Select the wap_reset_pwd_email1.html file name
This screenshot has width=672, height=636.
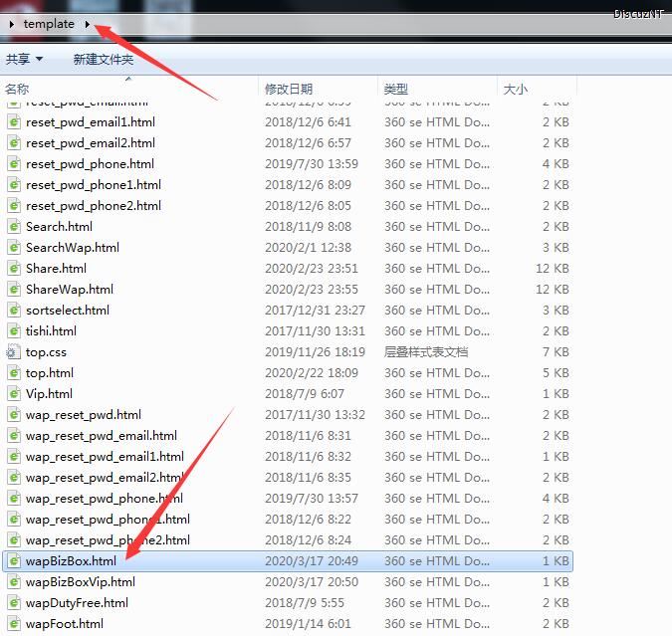(105, 457)
